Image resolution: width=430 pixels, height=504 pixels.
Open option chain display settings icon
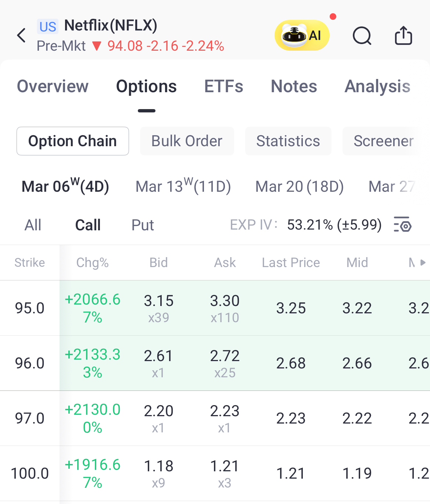tap(402, 224)
